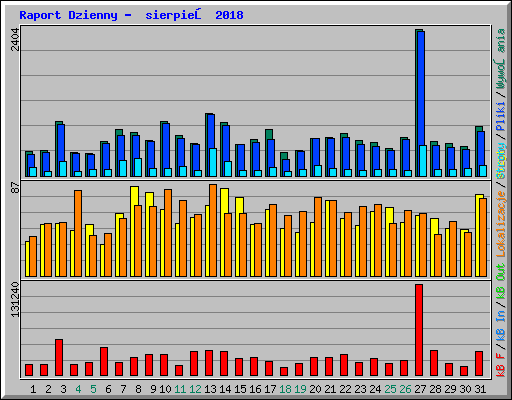Select day number 17 on the x-axis
Image resolution: width=512 pixels, height=400 pixels.
click(270, 389)
